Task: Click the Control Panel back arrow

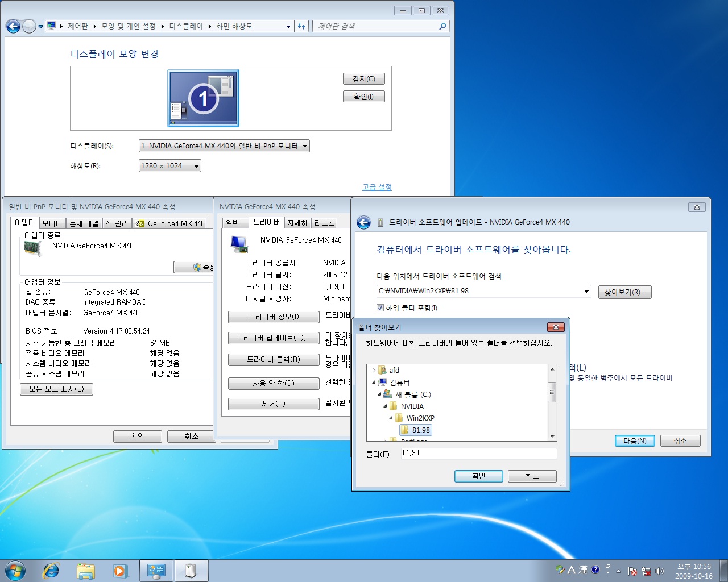Action: pos(13,26)
